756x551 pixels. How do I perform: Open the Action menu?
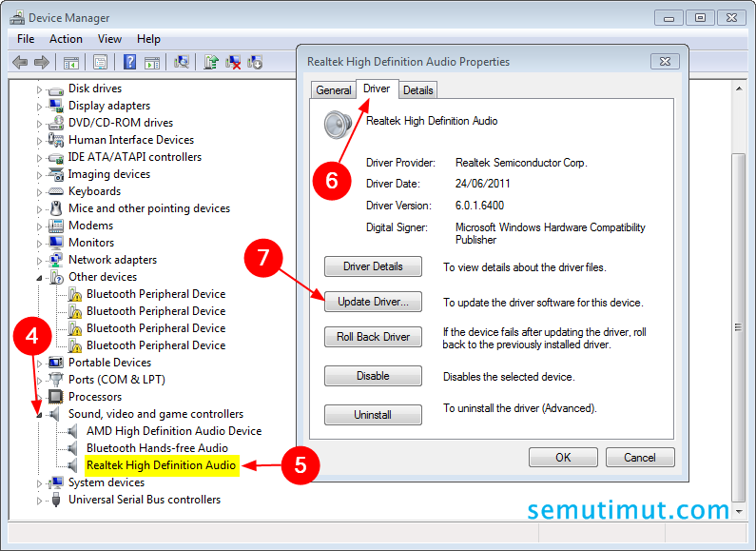pos(66,39)
